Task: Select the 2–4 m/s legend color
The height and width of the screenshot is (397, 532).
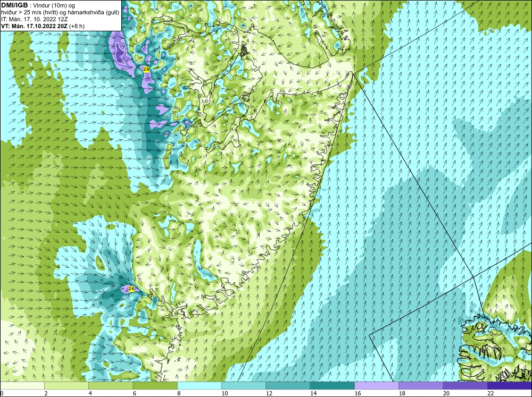Action: 66,385
